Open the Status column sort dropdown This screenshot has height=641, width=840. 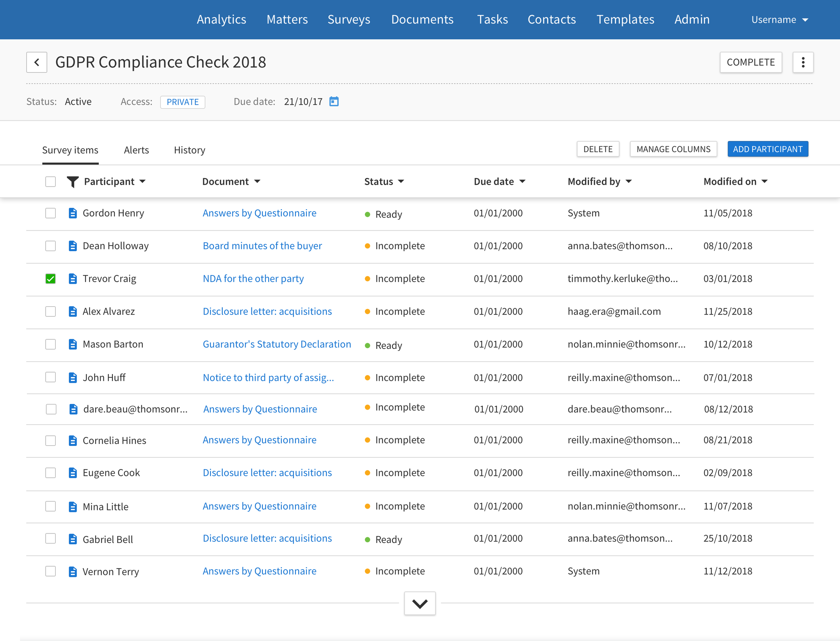tap(401, 182)
